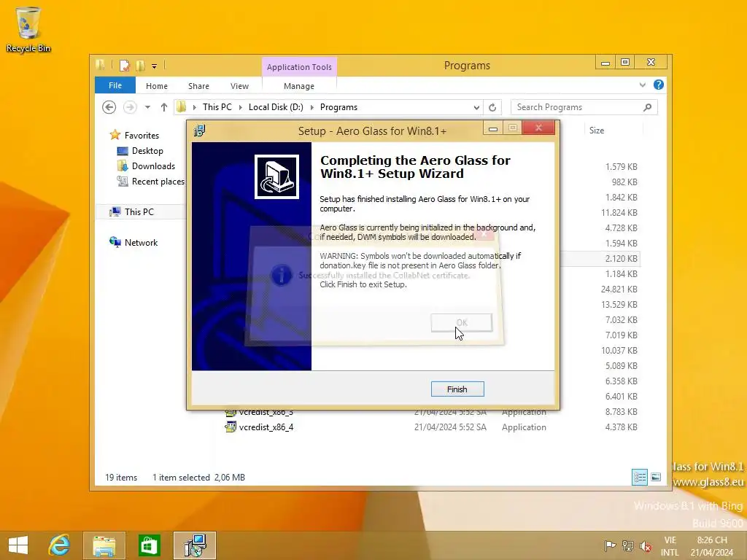This screenshot has width=747, height=560.
Task: Open the network status tray icon
Action: pos(628,546)
